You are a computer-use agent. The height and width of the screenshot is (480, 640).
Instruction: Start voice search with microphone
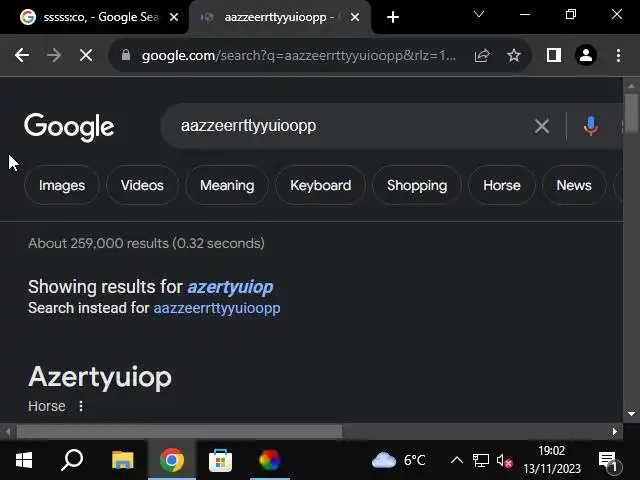point(591,126)
